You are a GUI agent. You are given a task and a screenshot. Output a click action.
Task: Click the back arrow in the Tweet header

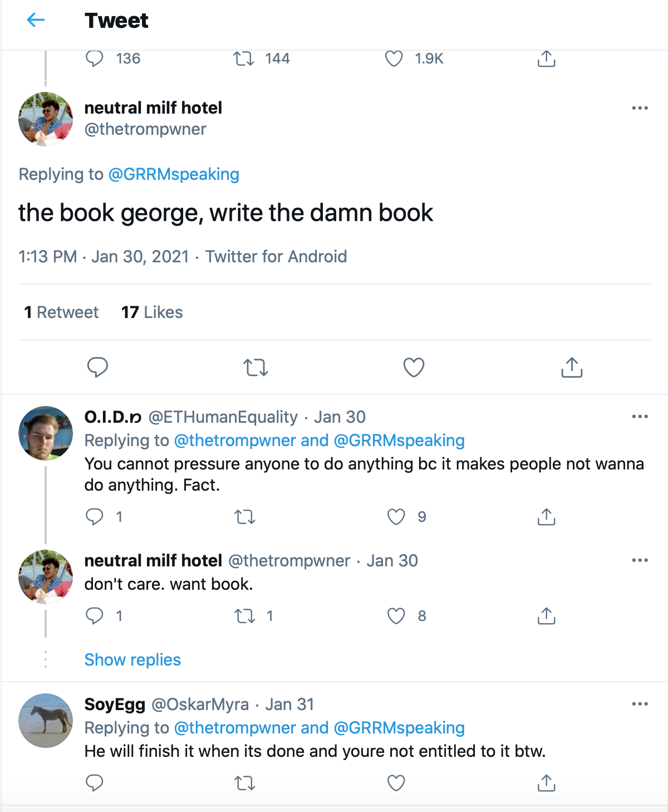tap(36, 21)
